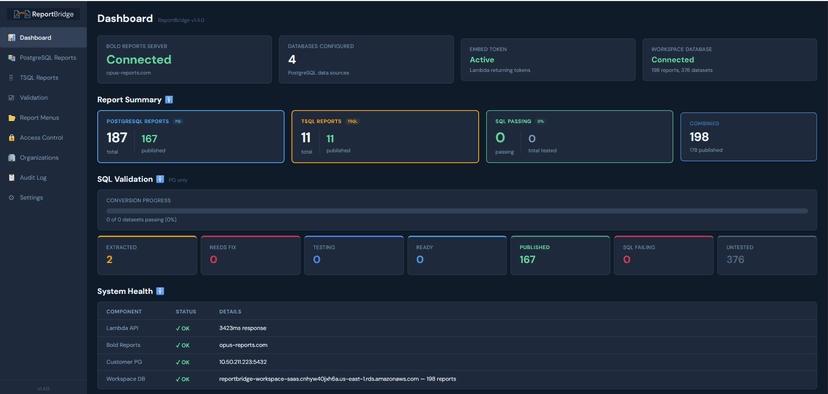Go to PostgreSQL Reports page

click(x=43, y=58)
